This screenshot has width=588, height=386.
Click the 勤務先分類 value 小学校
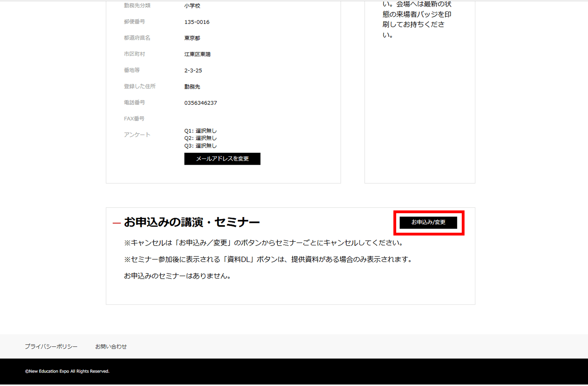coord(192,5)
